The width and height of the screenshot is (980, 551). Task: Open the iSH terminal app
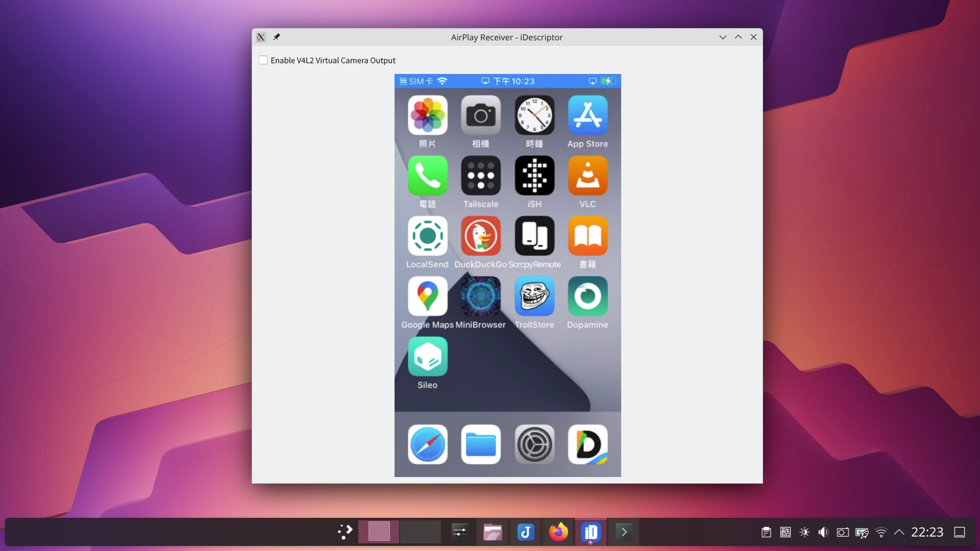(534, 176)
